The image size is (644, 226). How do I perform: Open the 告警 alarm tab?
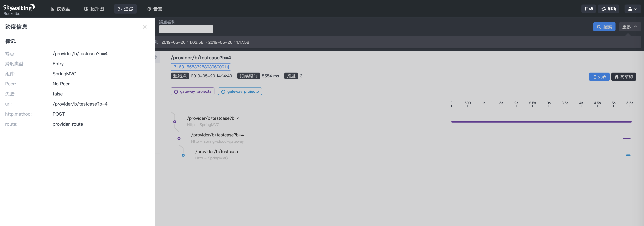(155, 9)
